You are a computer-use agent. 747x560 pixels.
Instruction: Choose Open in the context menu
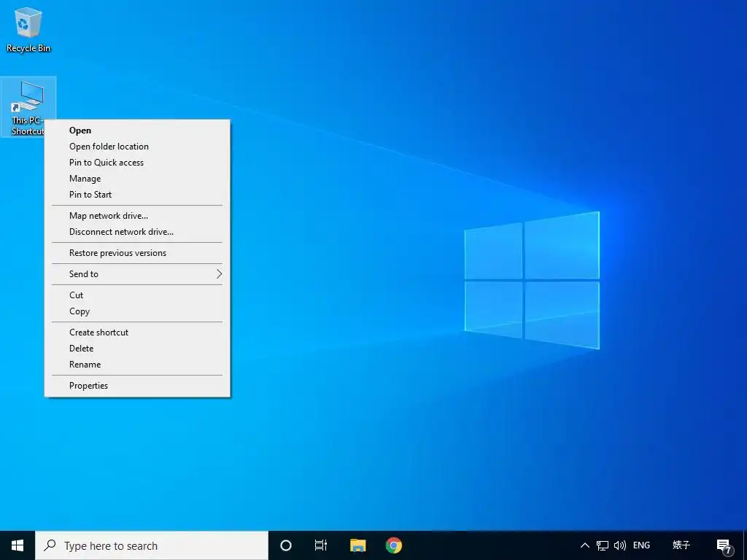pyautogui.click(x=137, y=131)
